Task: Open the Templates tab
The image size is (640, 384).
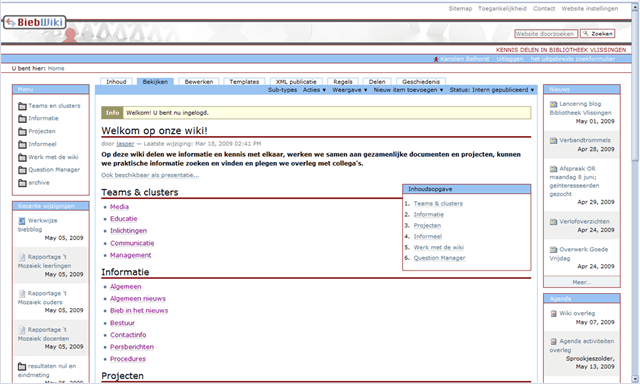Action: 244,82
